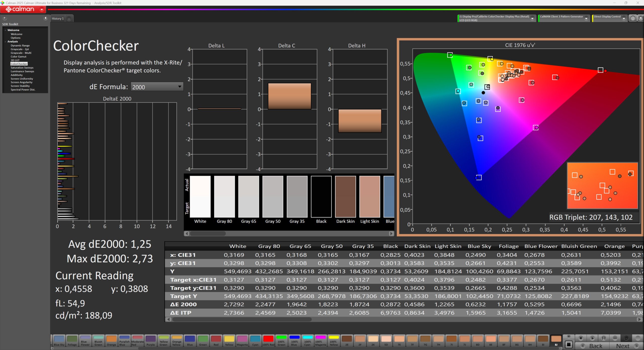
Task: Open the settings gear icon
Action: click(x=633, y=18)
